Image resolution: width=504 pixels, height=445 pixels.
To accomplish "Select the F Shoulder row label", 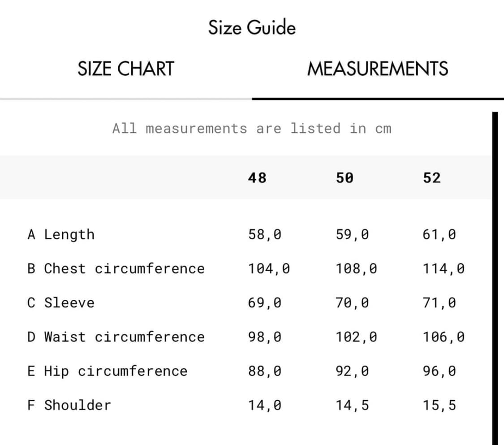I will tap(69, 405).
